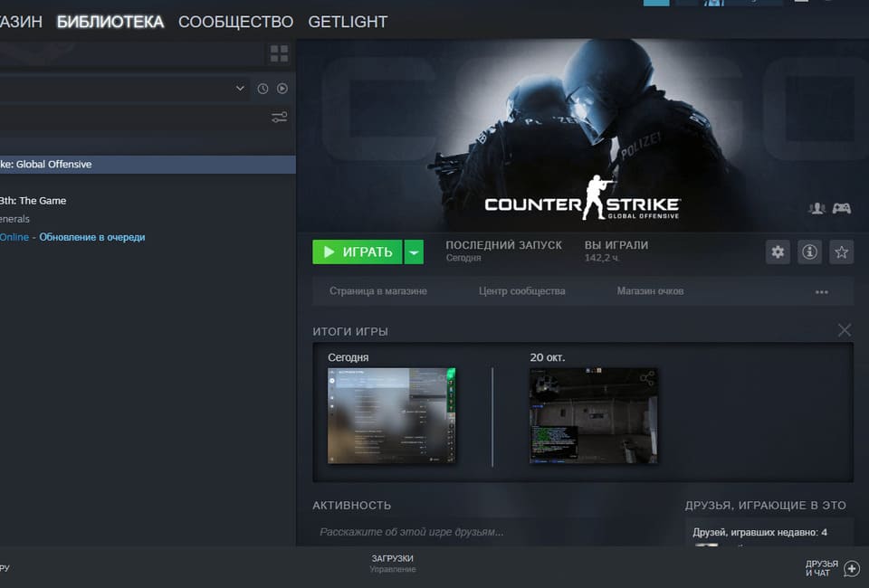Screen dimensions: 869x588
Task: Expand the collection dropdown chevron
Action: click(240, 88)
